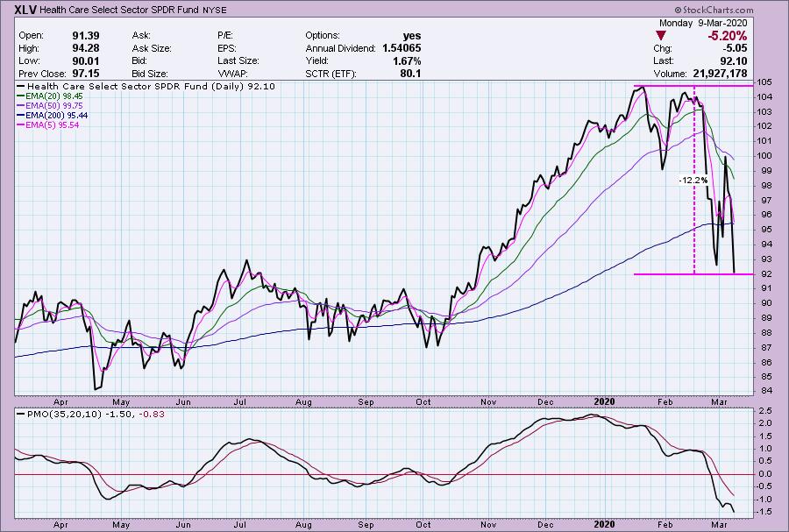Screen dimensions: 789x532
Task: Select the Mar label beneath the PMO panel
Action: [720, 524]
